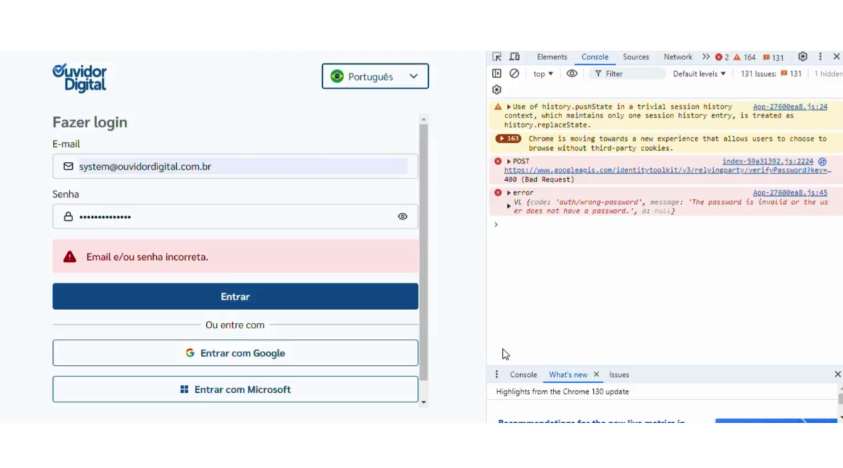Close the What's new drawer tab
The height and width of the screenshot is (468, 843).
pyautogui.click(x=596, y=374)
